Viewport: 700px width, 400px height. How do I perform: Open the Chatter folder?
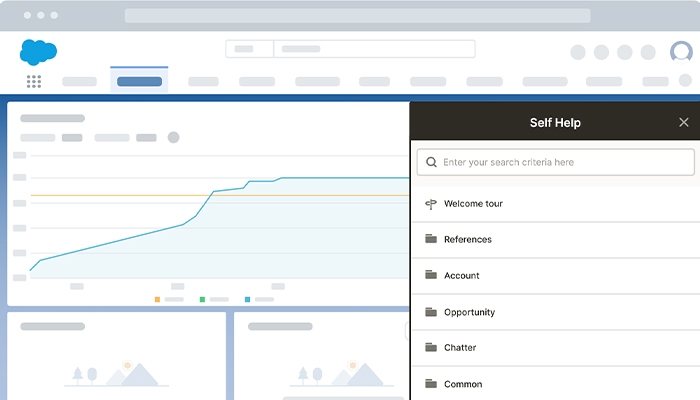[x=555, y=348]
